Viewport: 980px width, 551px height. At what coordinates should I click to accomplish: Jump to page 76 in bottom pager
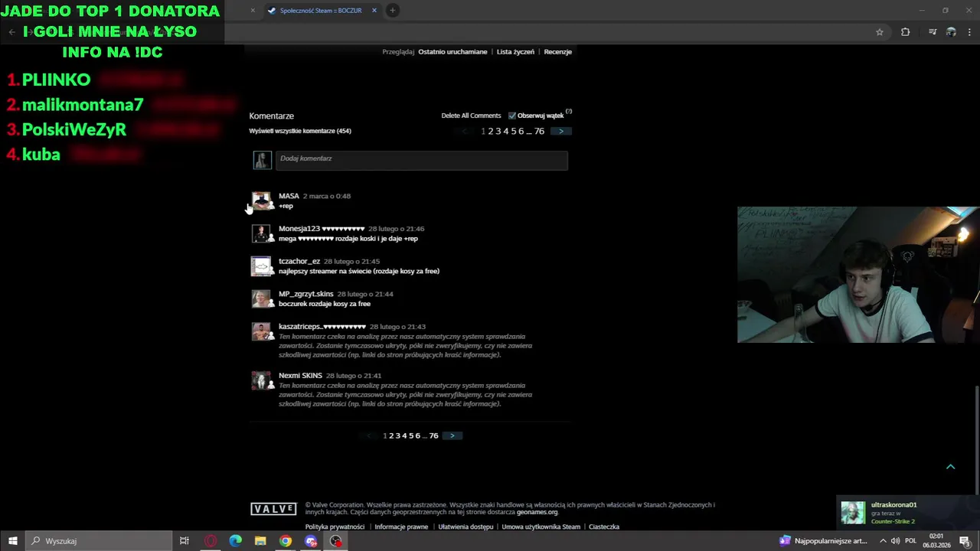coord(433,436)
